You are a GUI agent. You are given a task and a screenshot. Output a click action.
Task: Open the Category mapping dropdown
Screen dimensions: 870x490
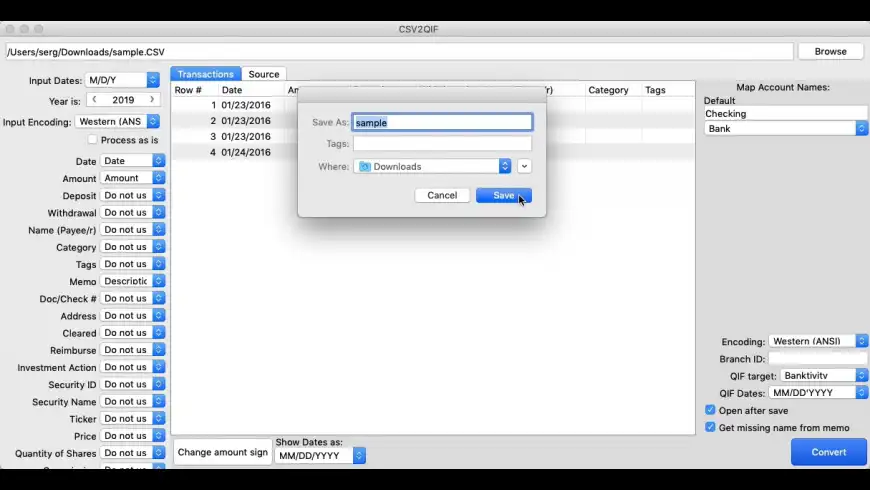point(133,247)
